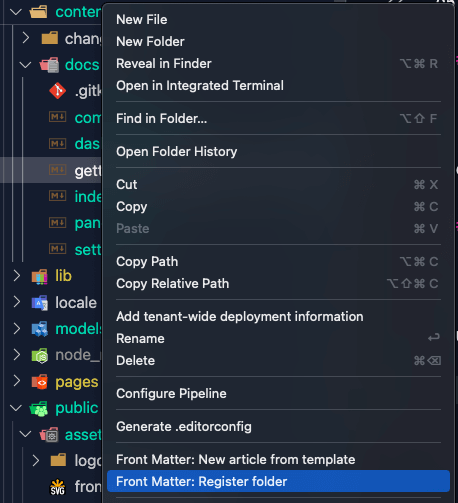
Task: Click the node_modules folder icon
Action: click(40, 355)
